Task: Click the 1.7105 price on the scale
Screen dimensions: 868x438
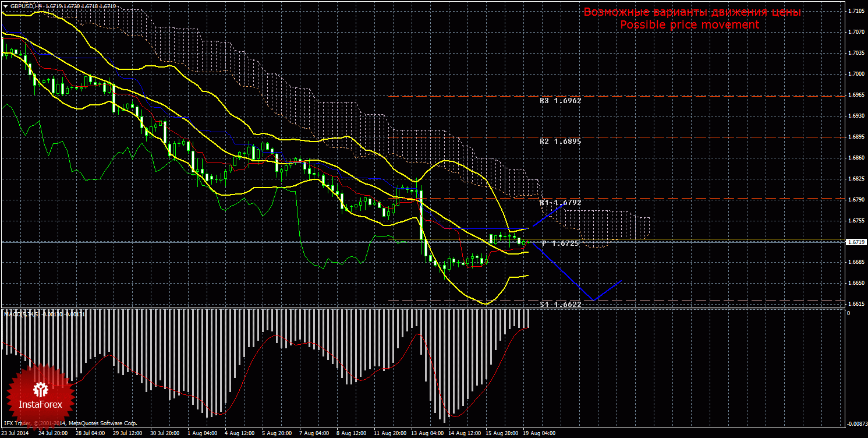Action: coord(855,11)
